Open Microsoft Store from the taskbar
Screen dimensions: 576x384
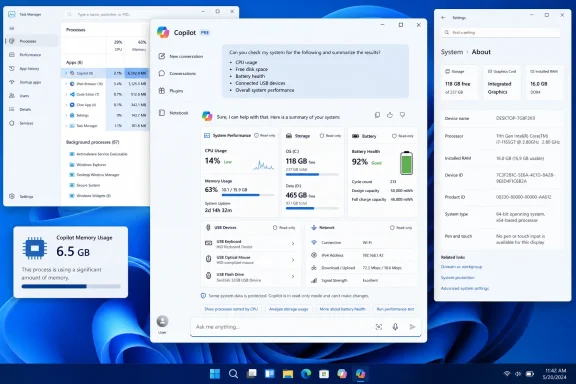(324, 374)
